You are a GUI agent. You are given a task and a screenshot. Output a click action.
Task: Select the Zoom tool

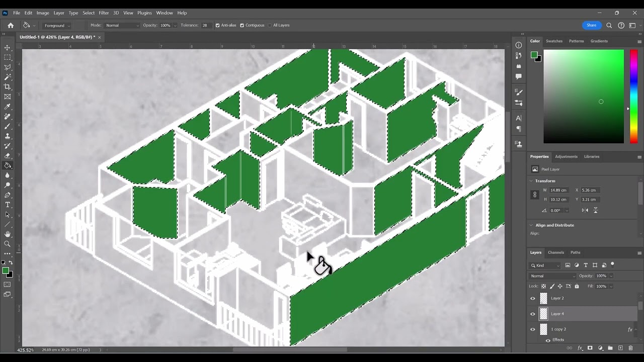(8, 244)
